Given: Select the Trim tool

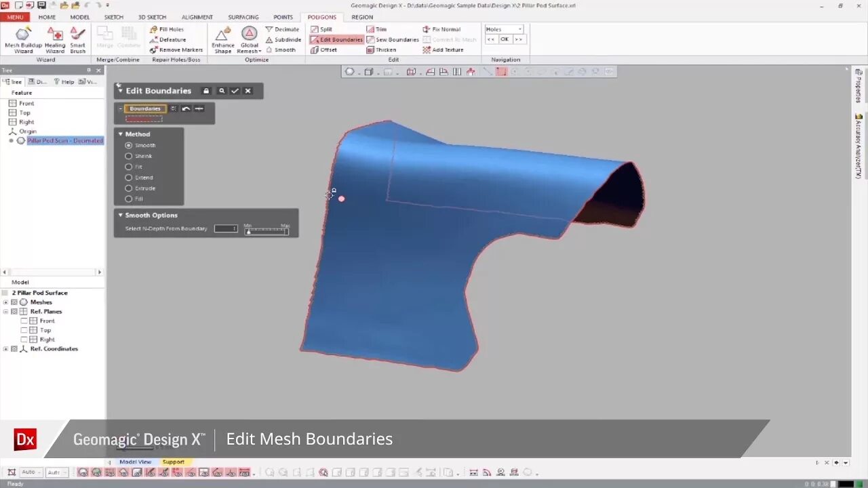Looking at the screenshot, I should [376, 29].
